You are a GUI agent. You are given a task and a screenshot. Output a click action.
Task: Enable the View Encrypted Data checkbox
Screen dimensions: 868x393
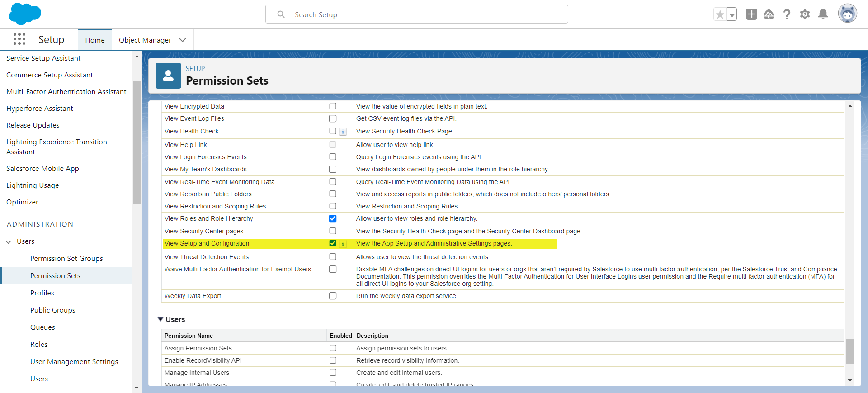333,106
